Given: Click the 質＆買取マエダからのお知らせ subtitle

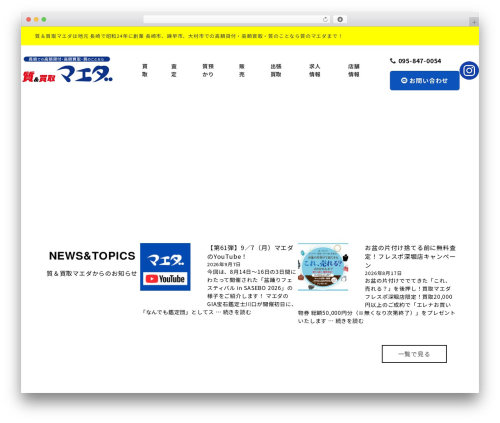Looking at the screenshot, I should coord(92,273).
